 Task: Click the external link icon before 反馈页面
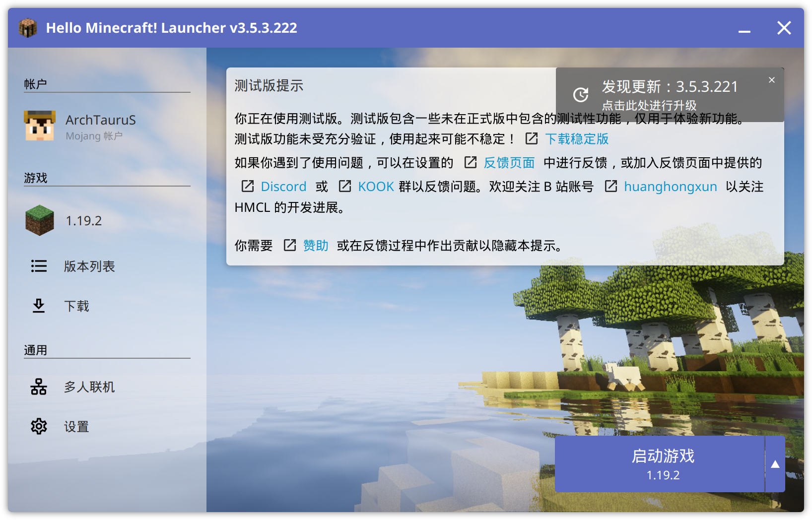click(x=470, y=162)
